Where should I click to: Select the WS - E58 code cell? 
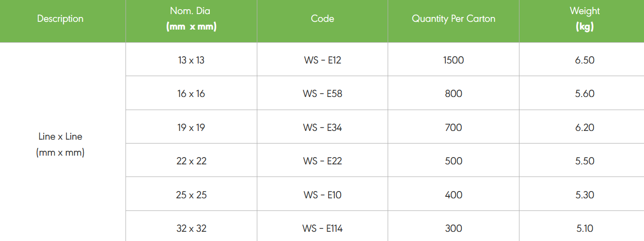[x=322, y=94]
